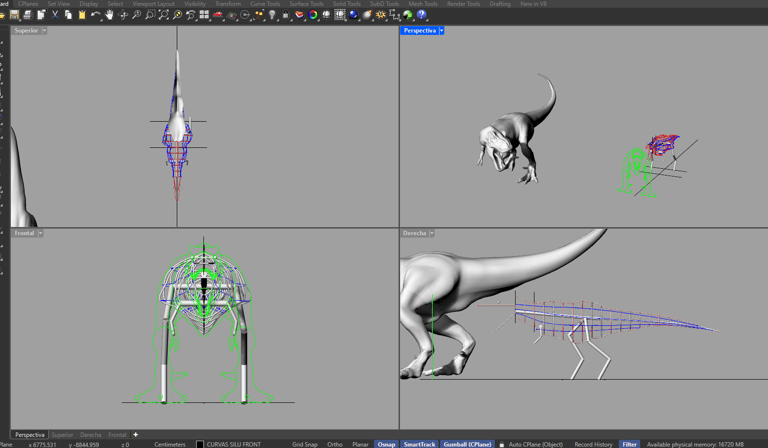768x448 pixels.
Task: Toggle Grid Snap in status bar
Action: (304, 444)
